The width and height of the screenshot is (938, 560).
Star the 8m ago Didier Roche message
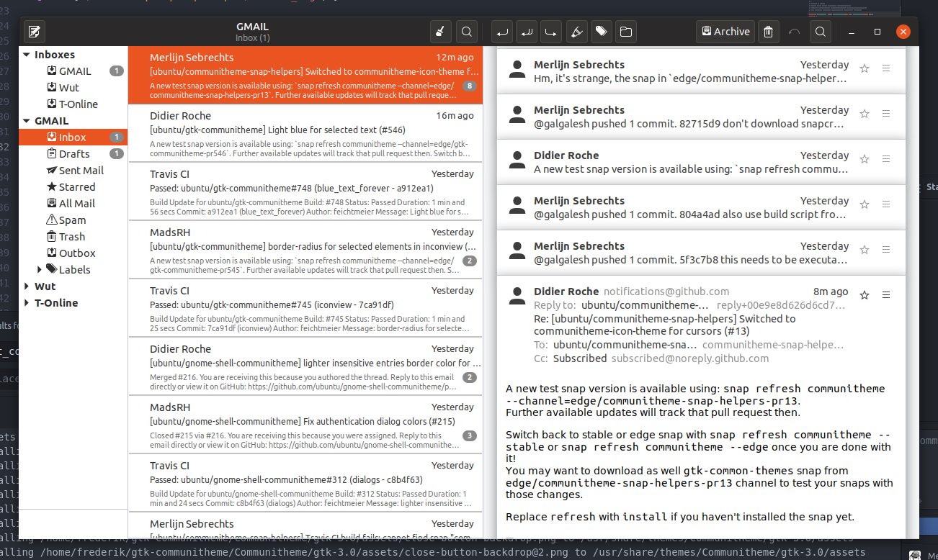(865, 295)
